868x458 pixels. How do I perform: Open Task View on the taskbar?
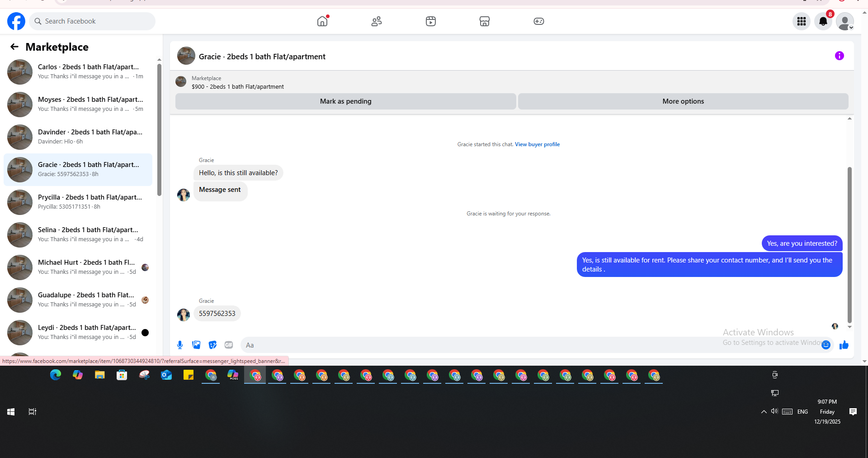coord(33,412)
